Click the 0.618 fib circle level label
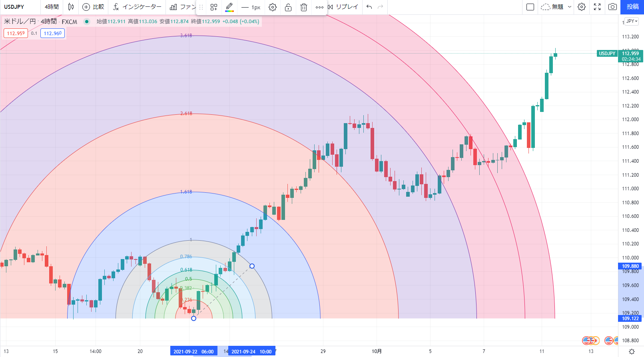644x357 pixels. coord(186,270)
